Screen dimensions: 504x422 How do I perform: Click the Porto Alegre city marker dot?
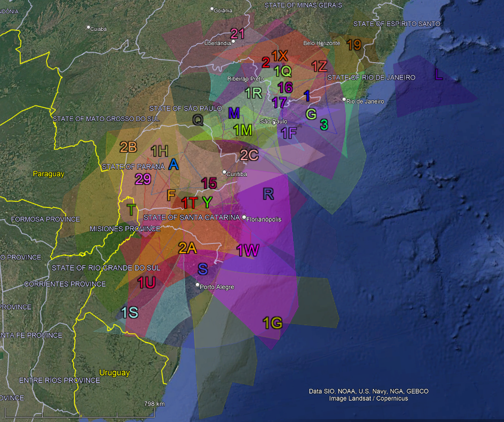point(198,285)
